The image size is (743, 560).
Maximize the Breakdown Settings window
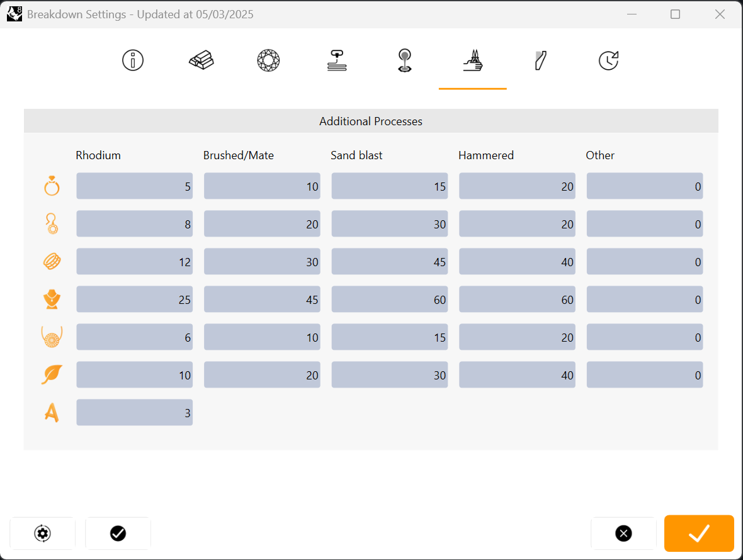pos(675,14)
